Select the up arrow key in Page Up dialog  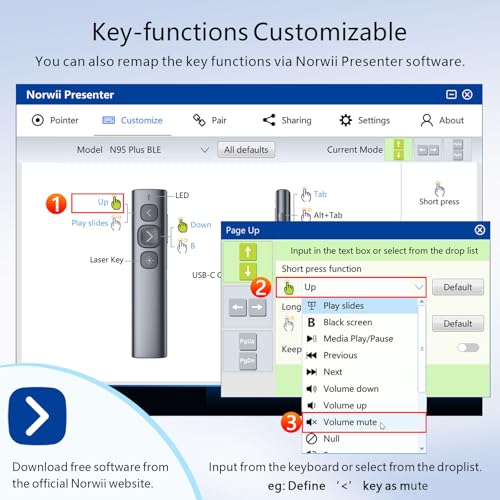[248, 252]
